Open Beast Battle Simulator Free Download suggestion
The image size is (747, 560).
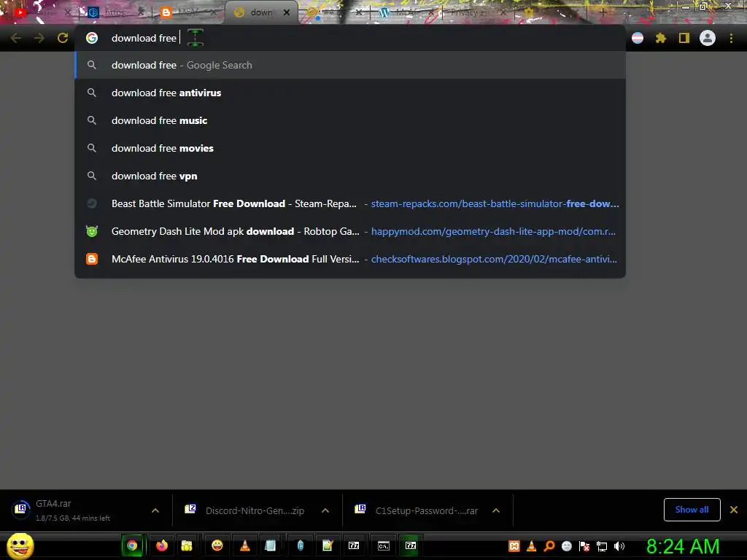pos(350,204)
